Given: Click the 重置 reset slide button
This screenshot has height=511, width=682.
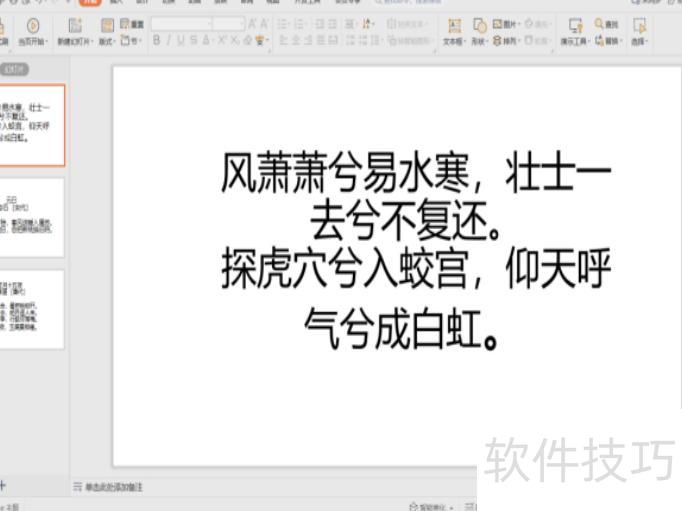Looking at the screenshot, I should click(x=132, y=24).
